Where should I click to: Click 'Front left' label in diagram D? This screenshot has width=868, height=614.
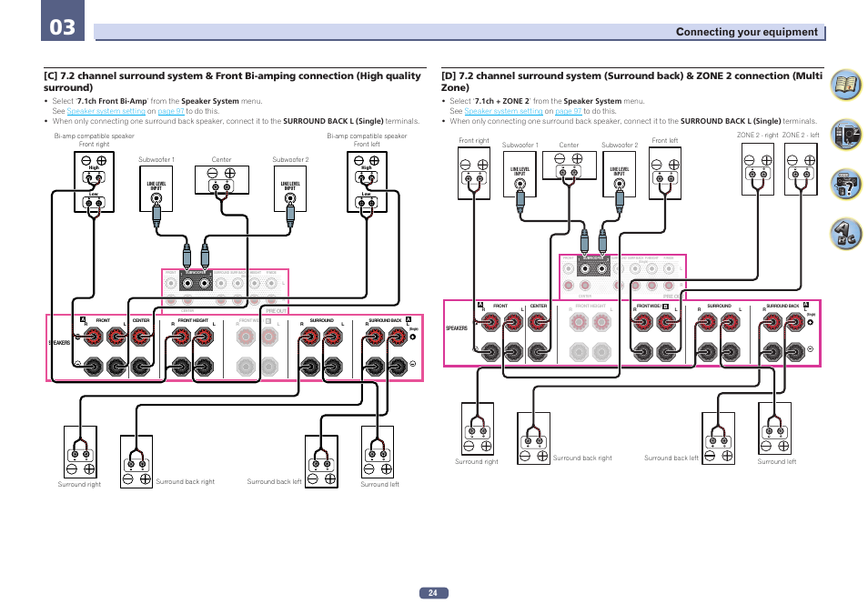click(665, 141)
